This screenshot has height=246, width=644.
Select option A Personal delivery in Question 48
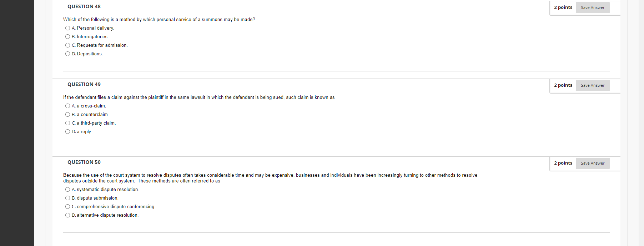[67, 28]
